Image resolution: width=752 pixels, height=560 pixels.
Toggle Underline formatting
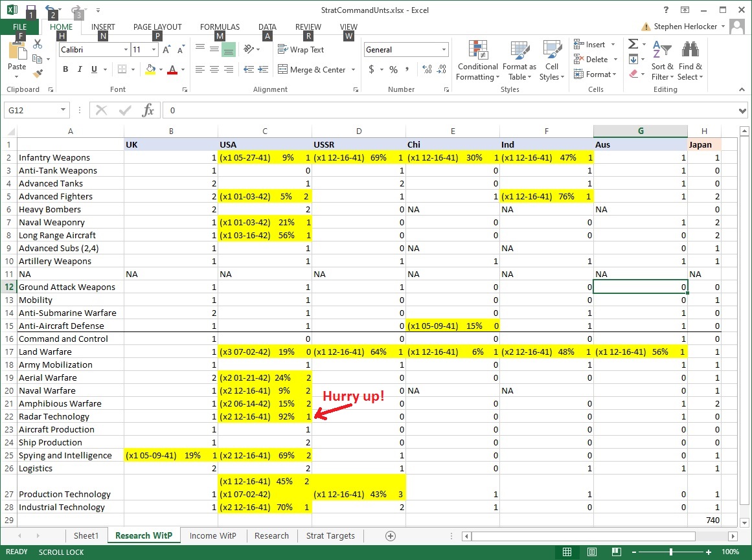click(94, 69)
